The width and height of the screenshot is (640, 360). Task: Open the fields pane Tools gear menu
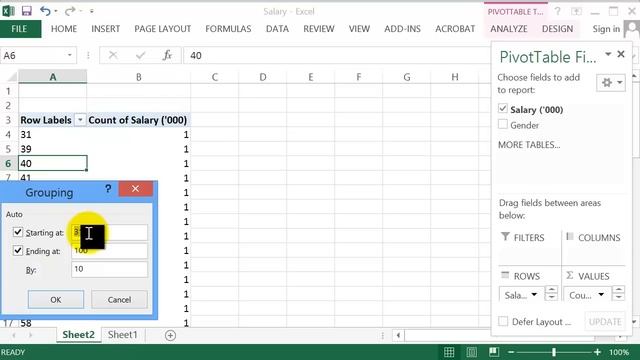coord(611,83)
